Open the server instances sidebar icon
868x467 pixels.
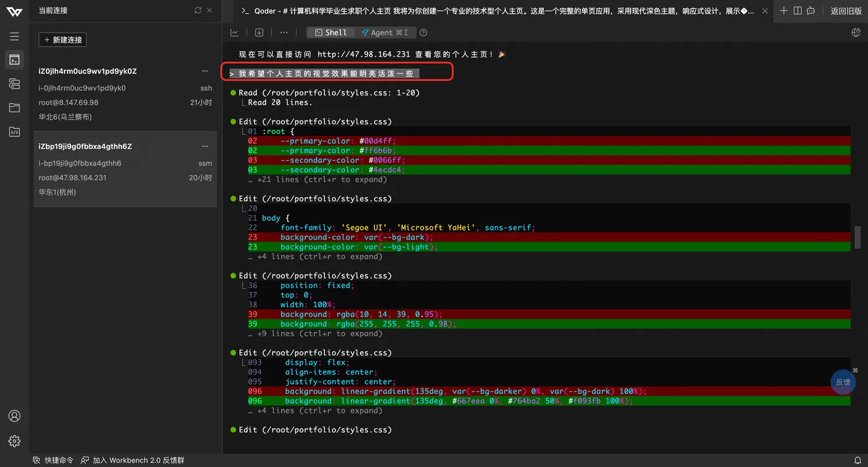click(x=14, y=84)
